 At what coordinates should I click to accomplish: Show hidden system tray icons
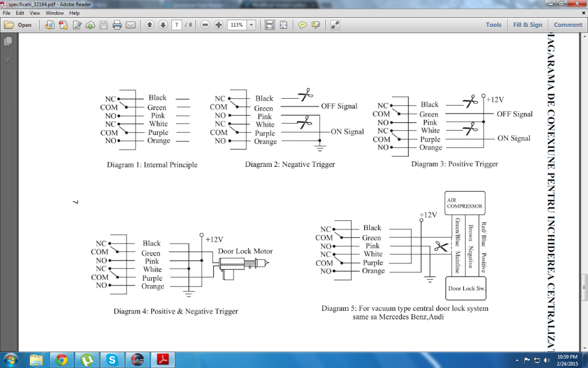[518, 361]
